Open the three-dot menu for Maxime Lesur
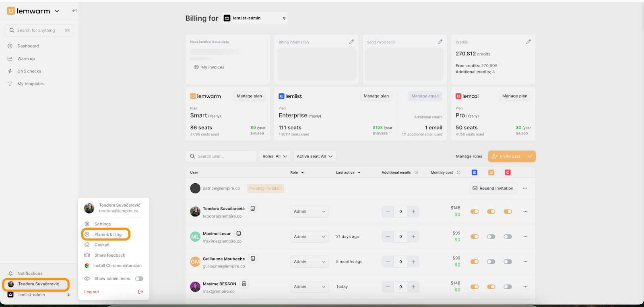 [x=525, y=236]
